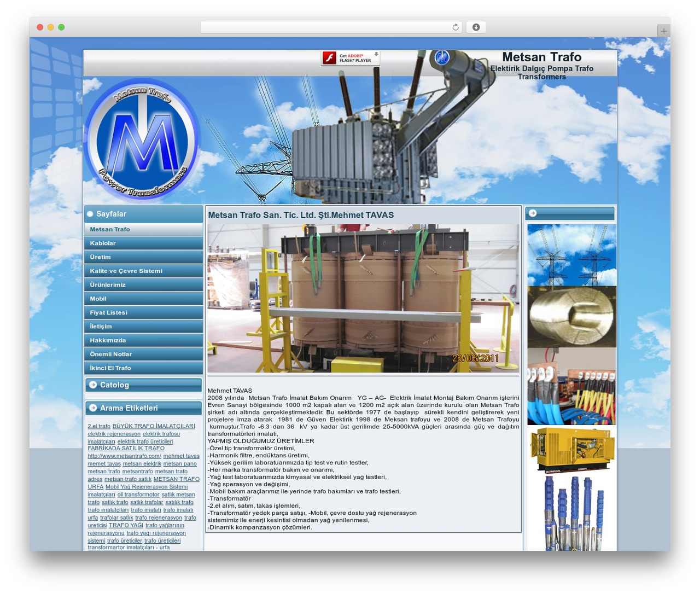Click the power line towers thumbnail
Image resolution: width=700 pixels, height=593 pixels.
[x=571, y=255]
